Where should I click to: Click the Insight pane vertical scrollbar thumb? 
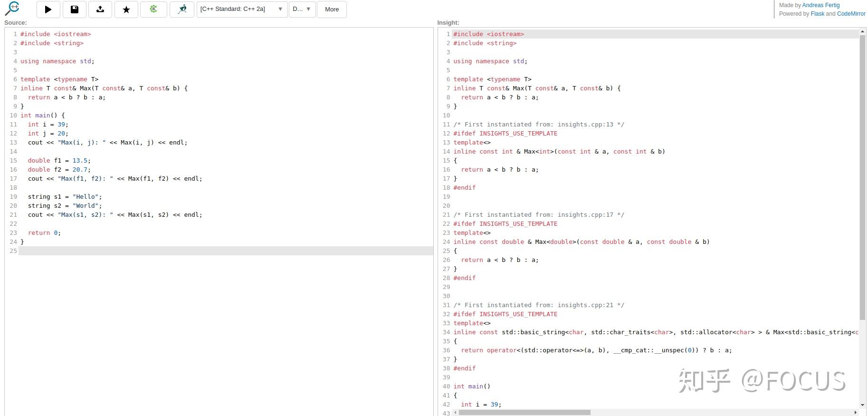point(863,177)
